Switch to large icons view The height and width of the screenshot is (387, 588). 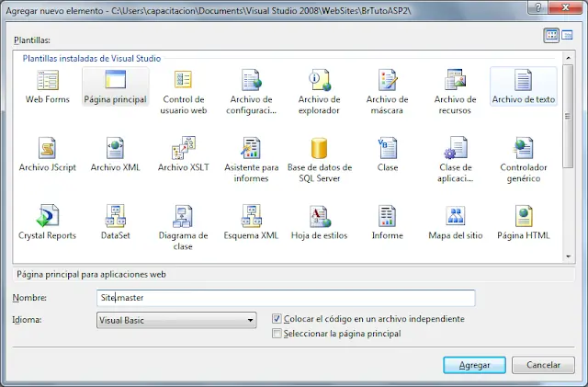pos(551,35)
